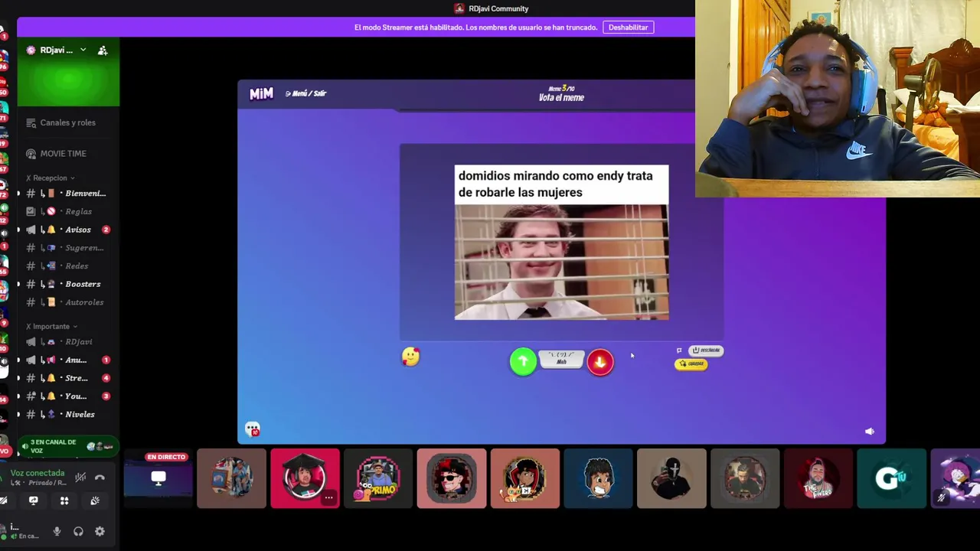Screen dimensions: 980x551
Task: Expand the RDjavi server dropdown
Action: click(83, 50)
